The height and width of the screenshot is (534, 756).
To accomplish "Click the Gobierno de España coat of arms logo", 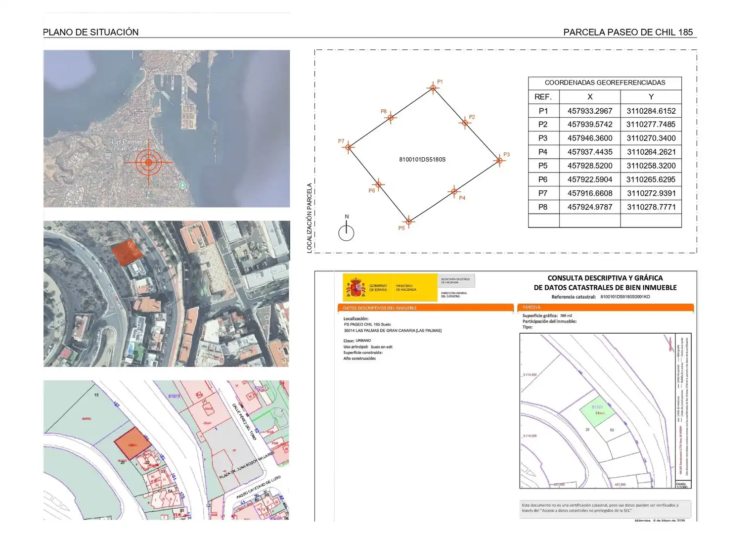I will pyautogui.click(x=356, y=288).
